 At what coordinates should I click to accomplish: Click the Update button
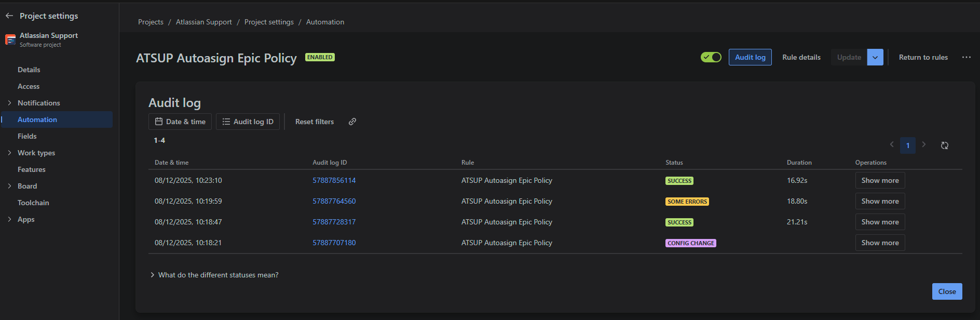pyautogui.click(x=849, y=57)
